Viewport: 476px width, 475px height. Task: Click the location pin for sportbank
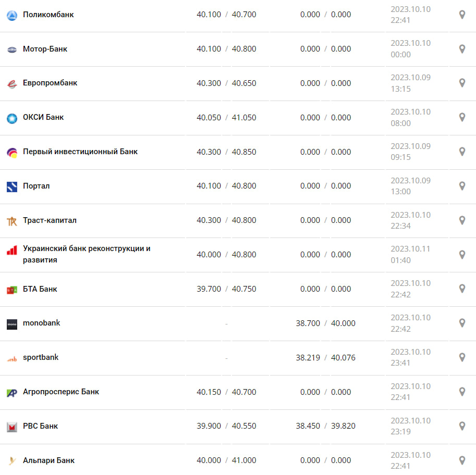tap(461, 357)
